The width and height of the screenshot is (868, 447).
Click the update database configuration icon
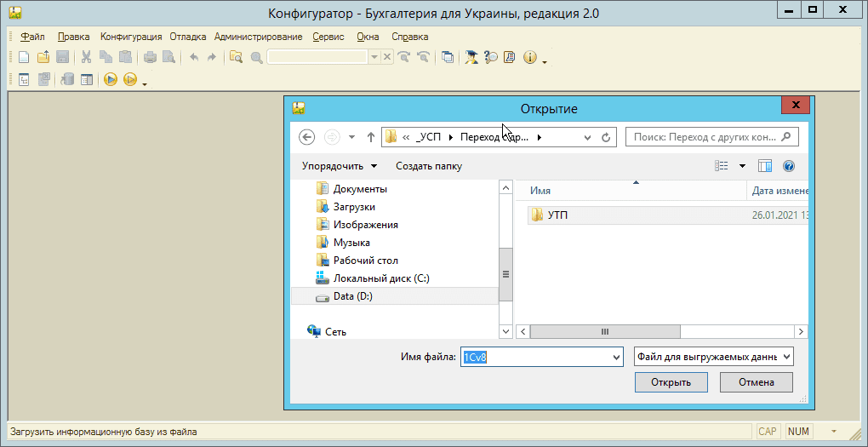tap(67, 80)
